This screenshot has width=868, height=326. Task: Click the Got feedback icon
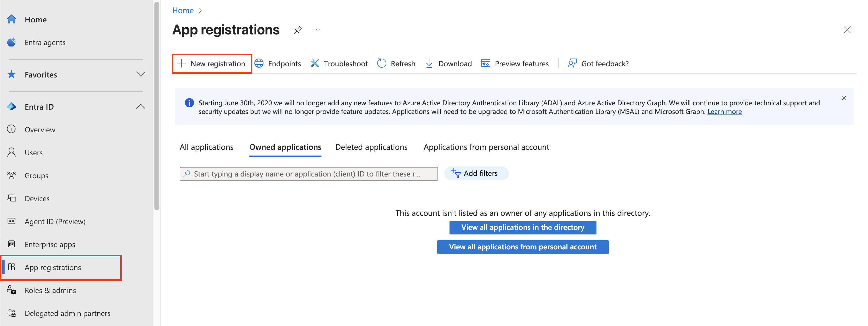tap(572, 63)
